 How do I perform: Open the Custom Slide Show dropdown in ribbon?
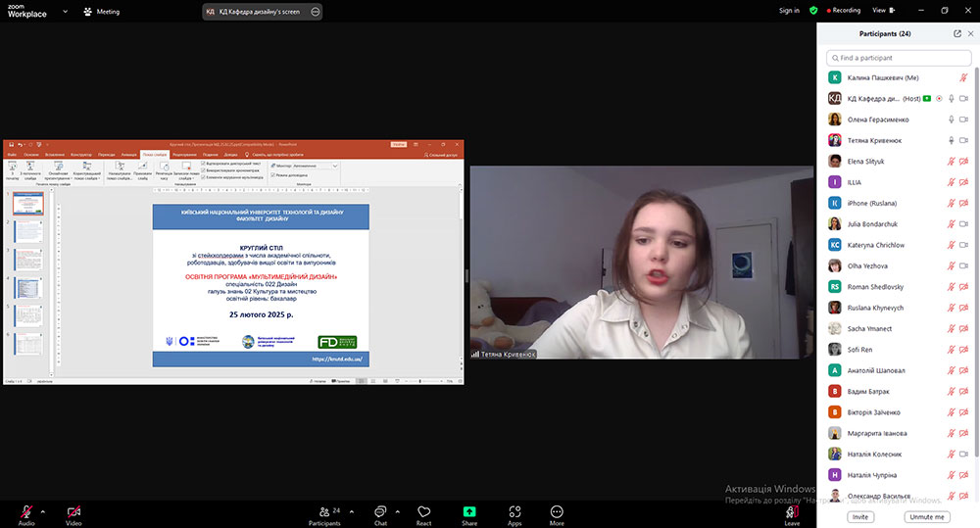[x=87, y=171]
